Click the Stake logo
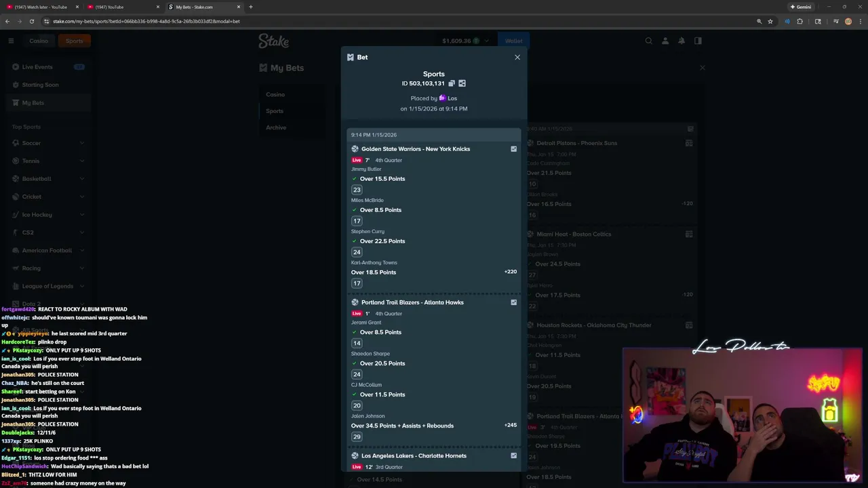Image resolution: width=868 pixels, height=488 pixels. tap(273, 41)
